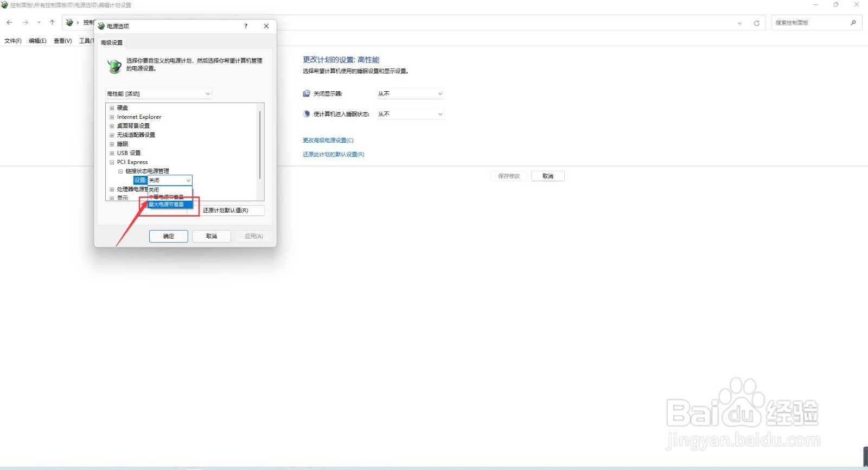Expand the 处理器电源管理 node

point(112,189)
